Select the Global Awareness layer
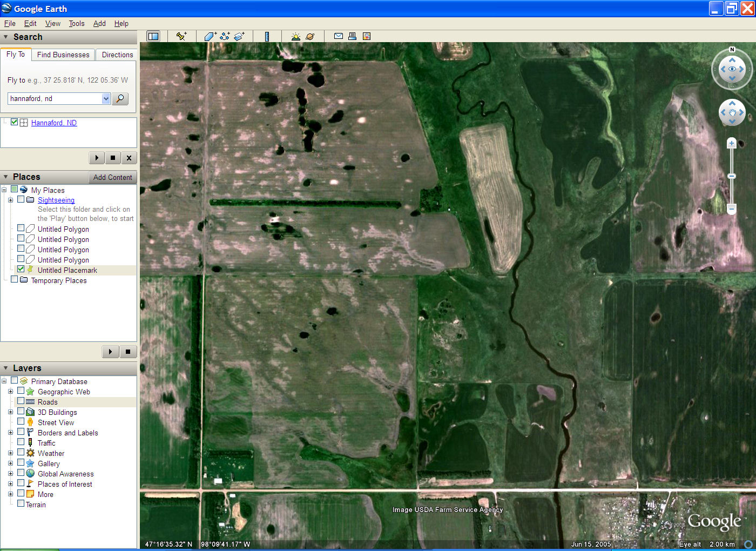This screenshot has height=551, width=756. click(66, 474)
